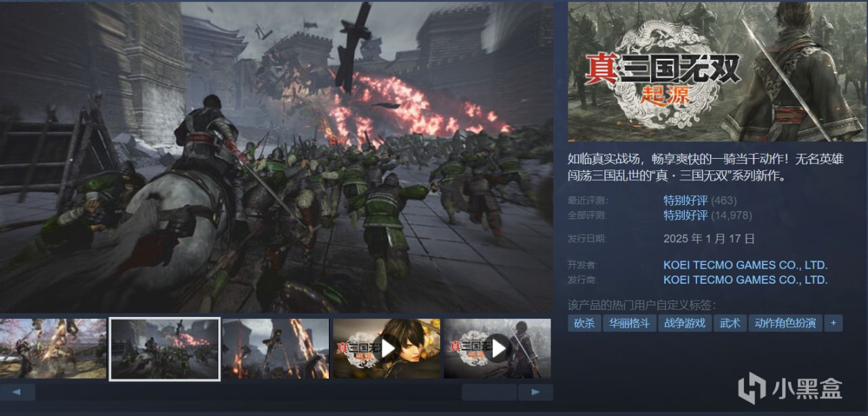Click the main cavalry battle screenshot
Viewport: 868px width, 416px height.
277,157
